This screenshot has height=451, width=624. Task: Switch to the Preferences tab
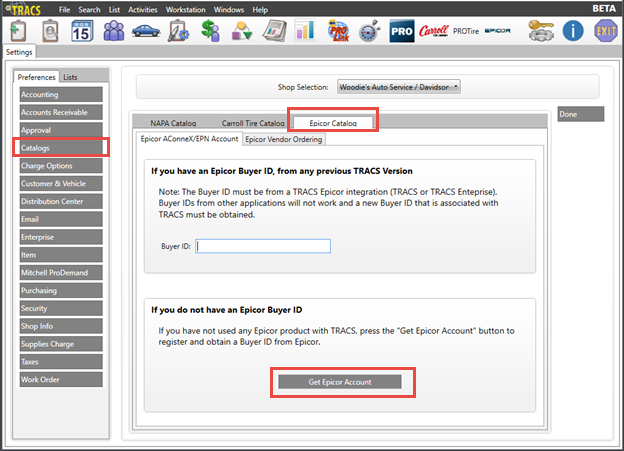click(36, 77)
